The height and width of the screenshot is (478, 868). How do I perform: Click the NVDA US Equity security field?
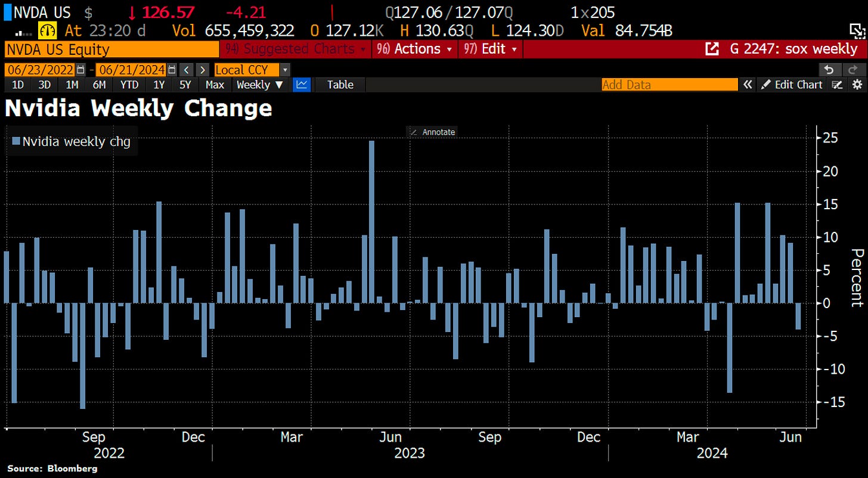pos(111,49)
